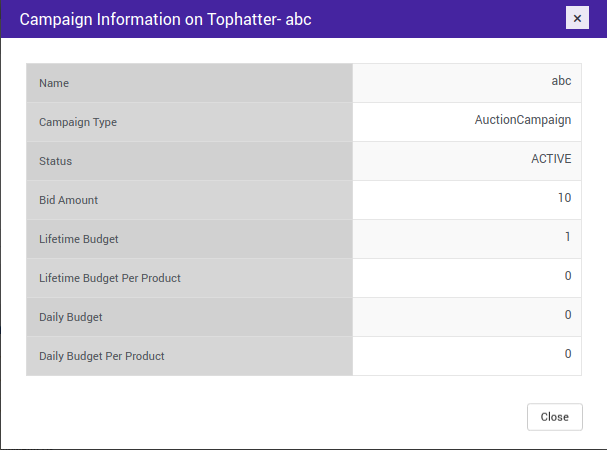Click the ACTIVE status value
The height and width of the screenshot is (450, 607).
[x=551, y=159]
